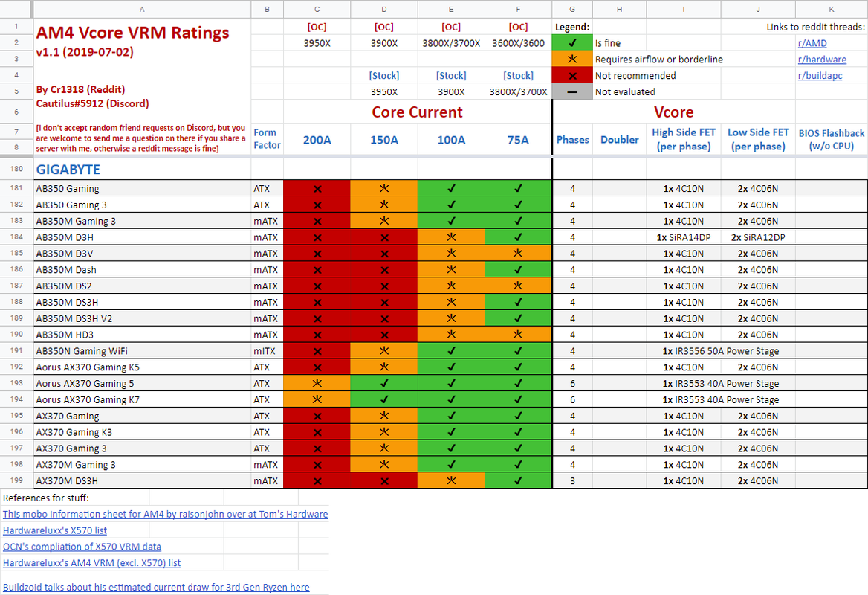868x595 pixels.
Task: Open the Tom's Hardware mobo information sheet link
Action: (x=165, y=514)
